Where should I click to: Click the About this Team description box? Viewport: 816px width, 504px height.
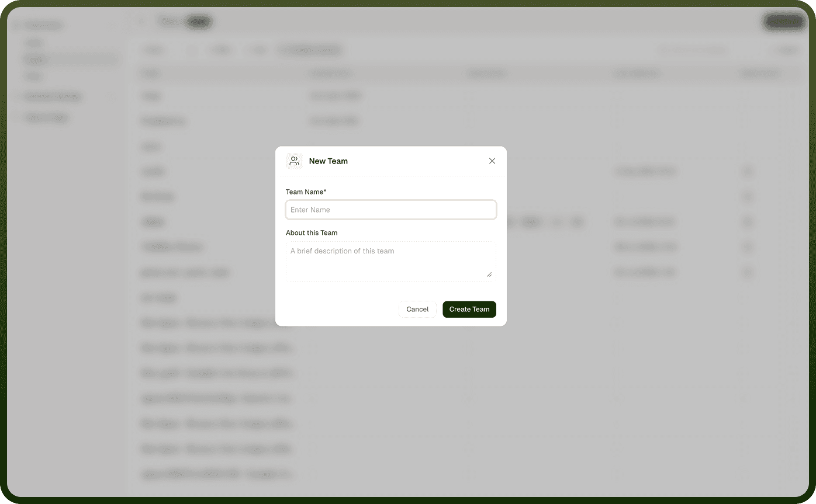click(x=391, y=262)
